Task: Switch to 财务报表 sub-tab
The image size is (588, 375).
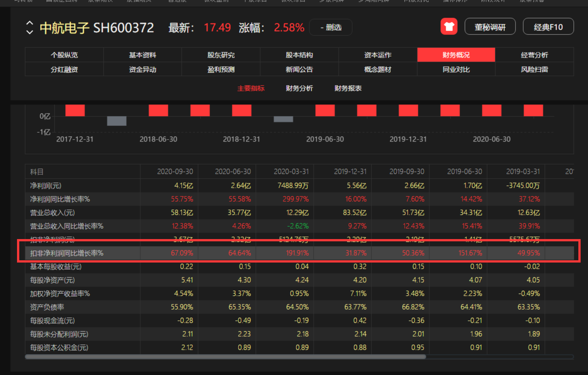Action: click(x=348, y=88)
